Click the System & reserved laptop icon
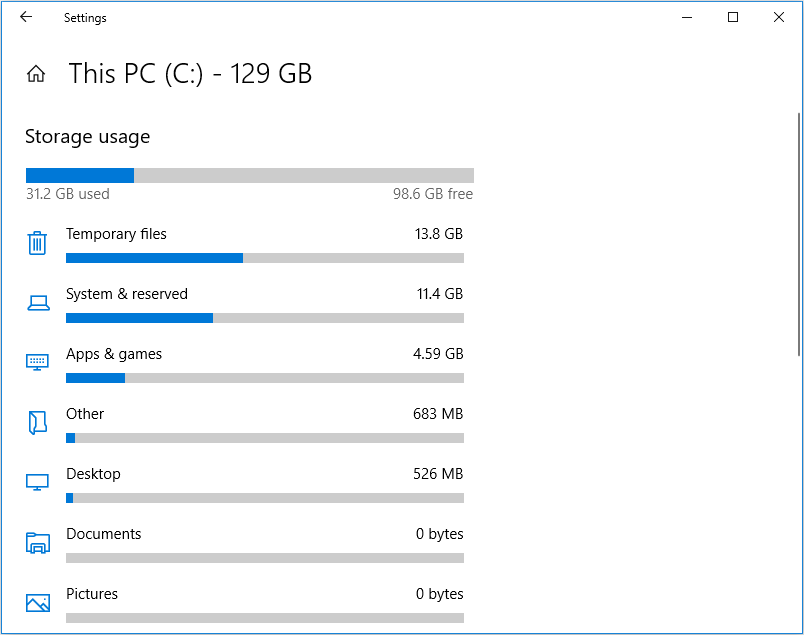This screenshot has height=635, width=804. [38, 303]
